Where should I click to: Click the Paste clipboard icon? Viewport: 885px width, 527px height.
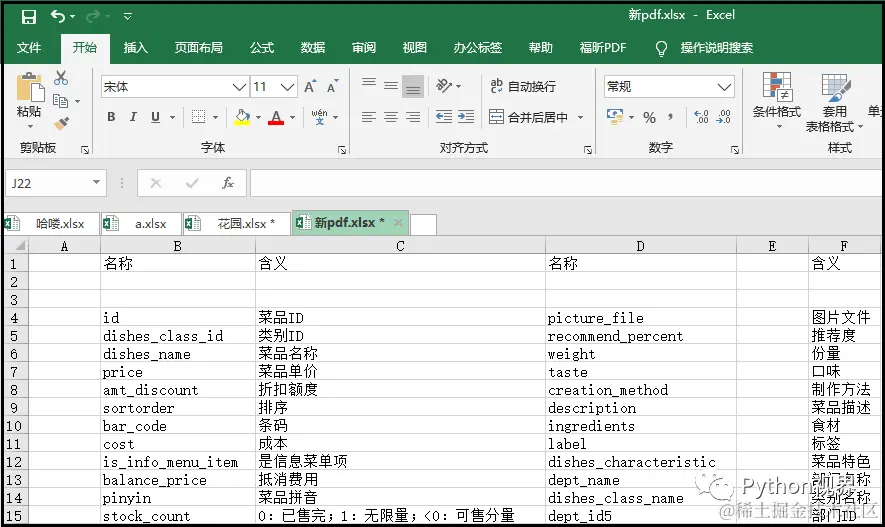29,87
